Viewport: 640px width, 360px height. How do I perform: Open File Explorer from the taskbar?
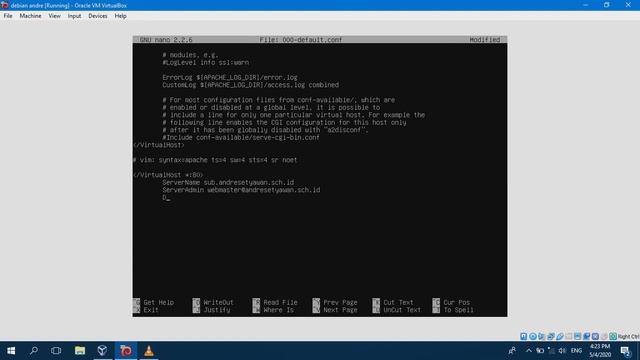80,351
